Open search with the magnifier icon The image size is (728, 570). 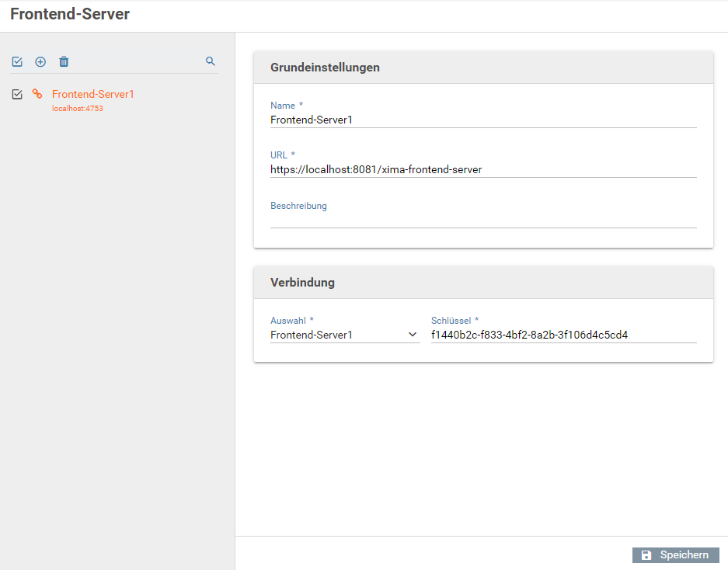(x=211, y=61)
